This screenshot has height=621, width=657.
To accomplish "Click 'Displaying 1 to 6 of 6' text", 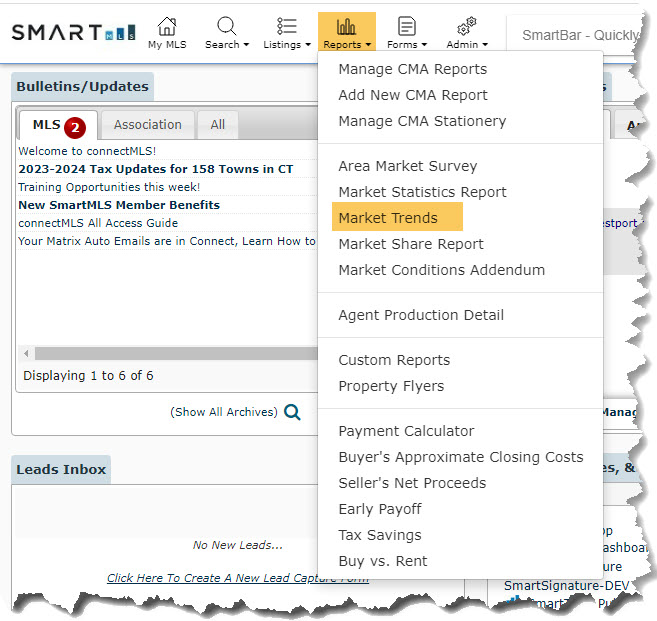I will (x=88, y=376).
